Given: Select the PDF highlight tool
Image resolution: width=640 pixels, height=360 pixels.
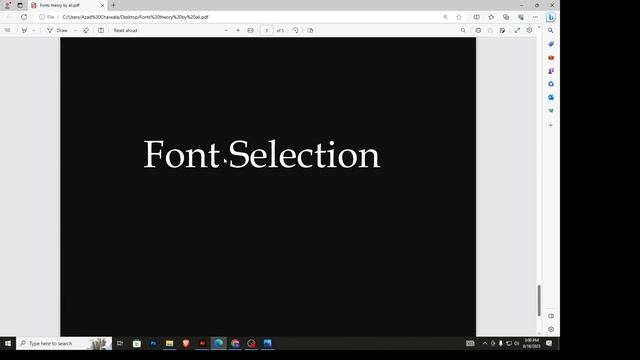Looking at the screenshot, I should tap(24, 30).
